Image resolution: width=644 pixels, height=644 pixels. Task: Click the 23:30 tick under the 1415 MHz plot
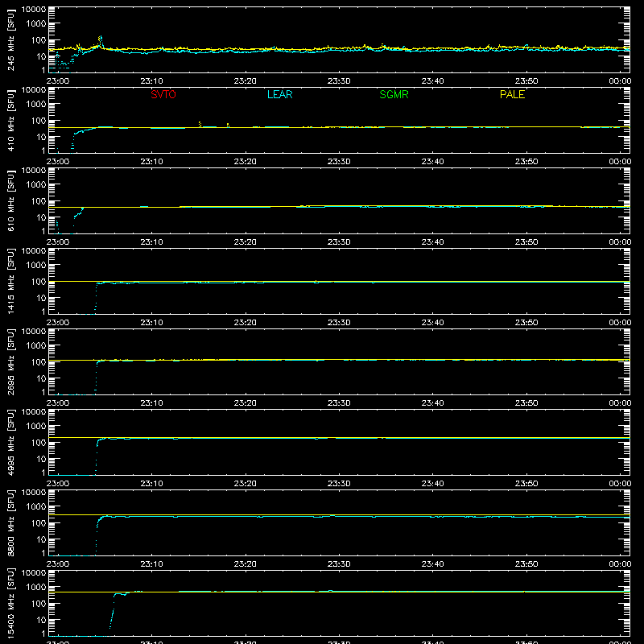(339, 323)
